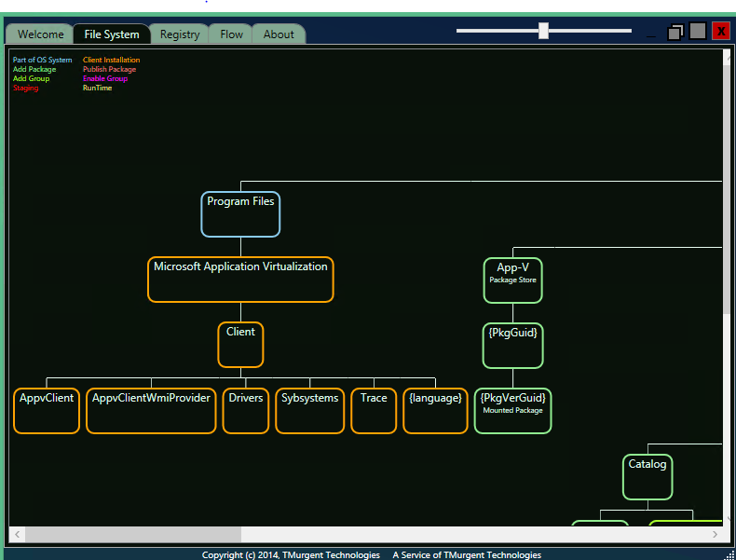Image resolution: width=736 pixels, height=560 pixels.
Task: Select the Microsoft Application Virtualization node
Action: 240,280
